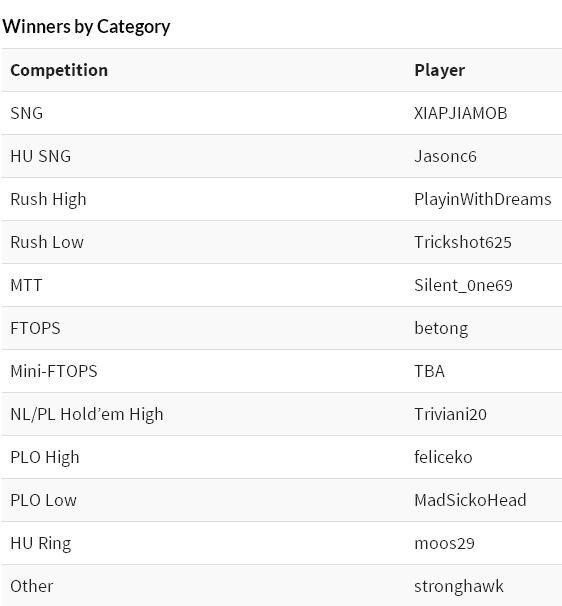The width and height of the screenshot is (562, 606).
Task: Select player PlayinWithDreams
Action: point(483,200)
